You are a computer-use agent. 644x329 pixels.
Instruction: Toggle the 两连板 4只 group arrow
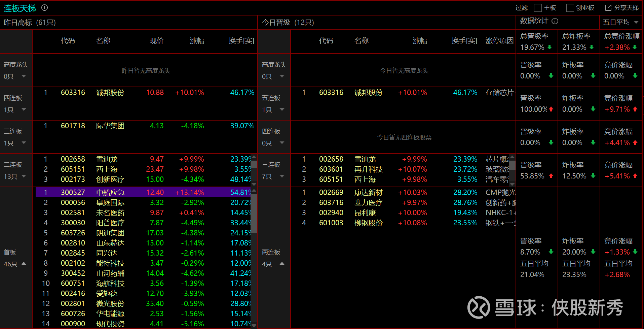coord(282,264)
